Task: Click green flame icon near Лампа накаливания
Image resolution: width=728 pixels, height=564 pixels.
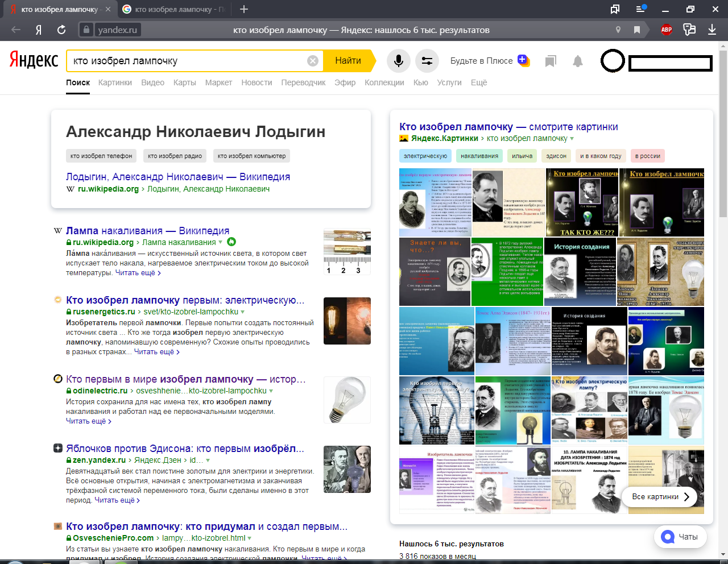Action: [231, 242]
